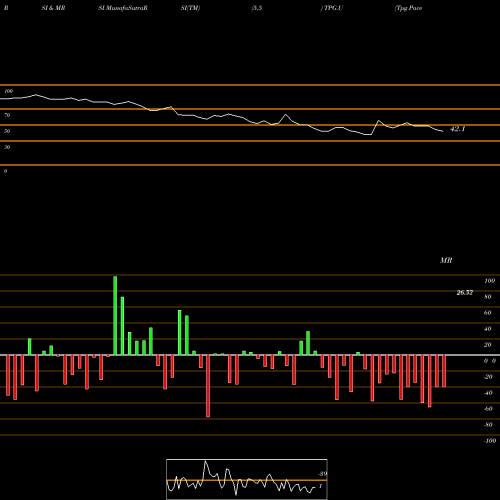Click the '(Tpg Pace' company name text
The image size is (500, 500).
408,8
